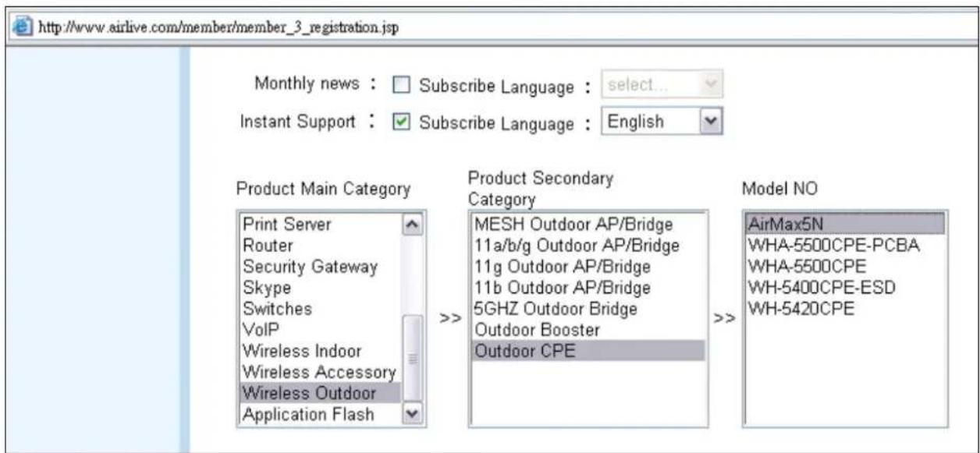Screen dimensions: 980x453
Task: Pick AirMax5N in Model NO list
Action: coord(845,225)
